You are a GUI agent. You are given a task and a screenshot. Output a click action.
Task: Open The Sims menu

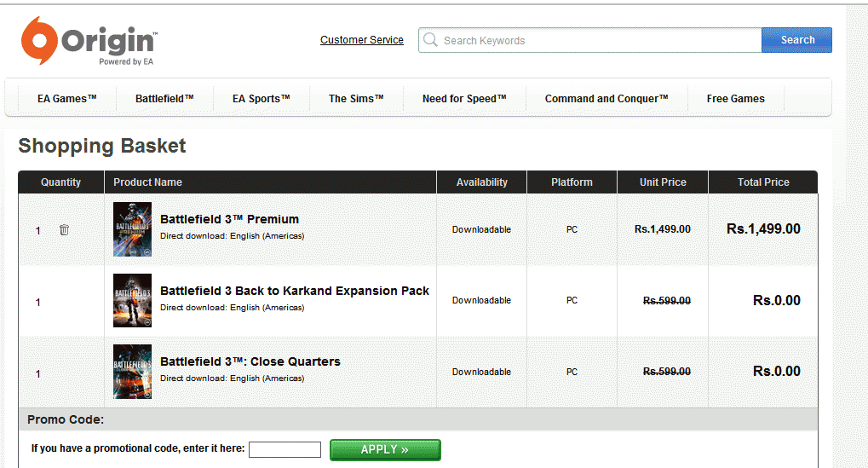click(x=356, y=99)
